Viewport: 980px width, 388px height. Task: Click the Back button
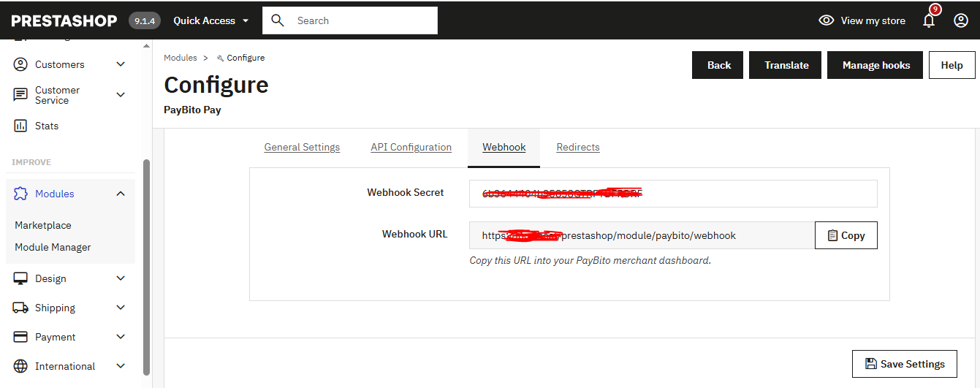(719, 65)
